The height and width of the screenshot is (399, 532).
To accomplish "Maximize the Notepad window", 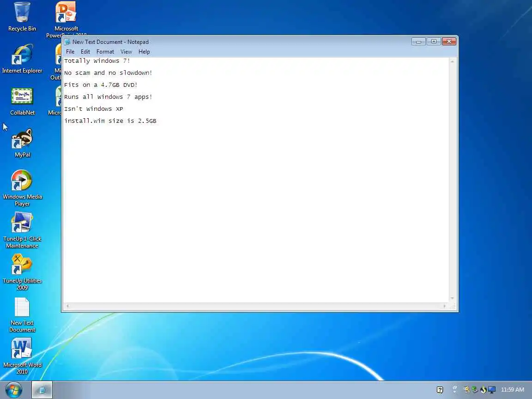I will pyautogui.click(x=434, y=42).
